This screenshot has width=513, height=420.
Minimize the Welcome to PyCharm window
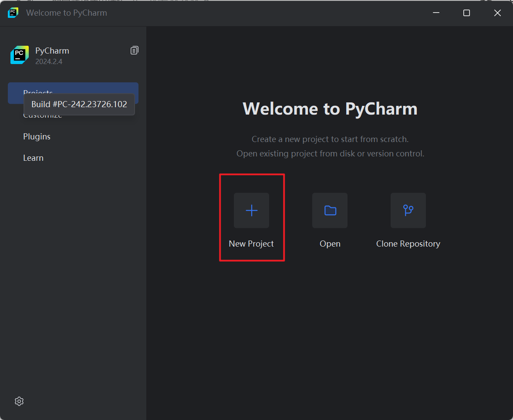click(x=436, y=13)
